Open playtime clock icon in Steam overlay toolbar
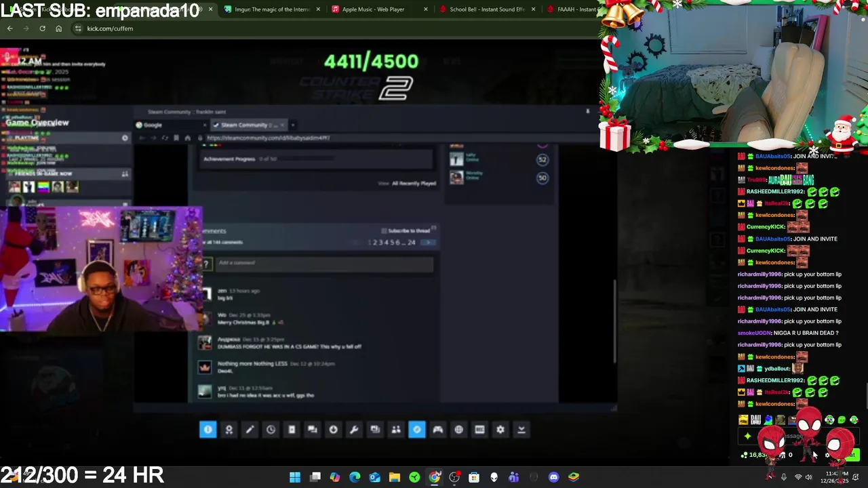 (271, 429)
